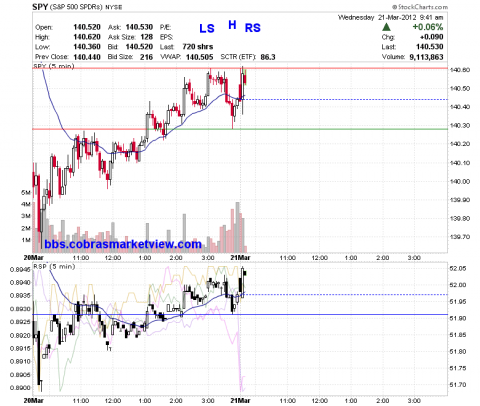
Task: Click the green up-arrow change indicator
Action: [x=386, y=27]
